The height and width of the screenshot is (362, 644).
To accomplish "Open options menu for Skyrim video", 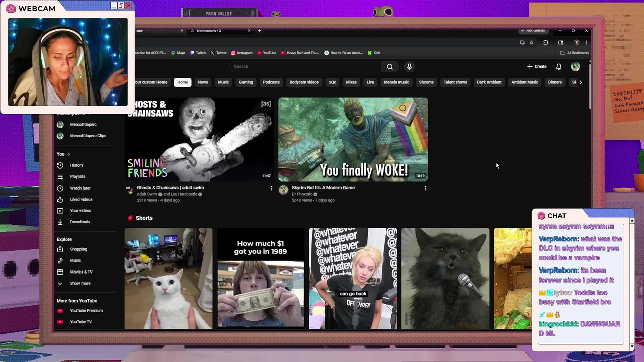I will click(426, 188).
